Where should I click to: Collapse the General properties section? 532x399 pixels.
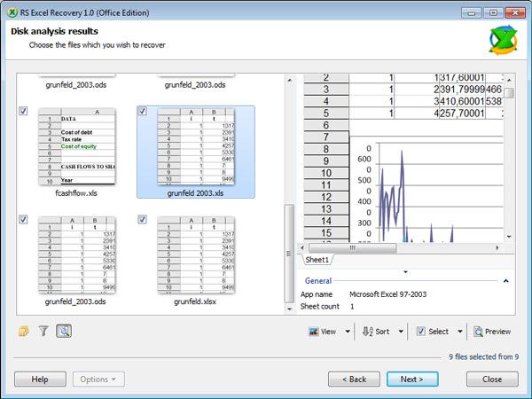tap(505, 281)
